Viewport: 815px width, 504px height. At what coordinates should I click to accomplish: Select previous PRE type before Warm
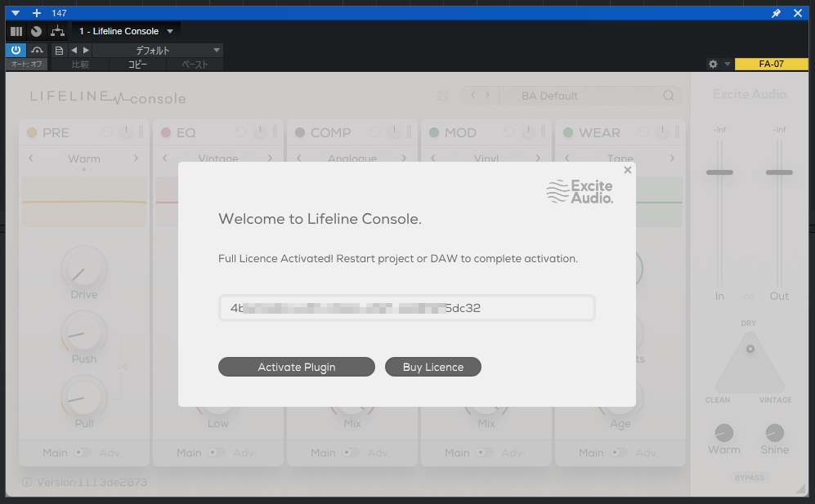pyautogui.click(x=31, y=158)
